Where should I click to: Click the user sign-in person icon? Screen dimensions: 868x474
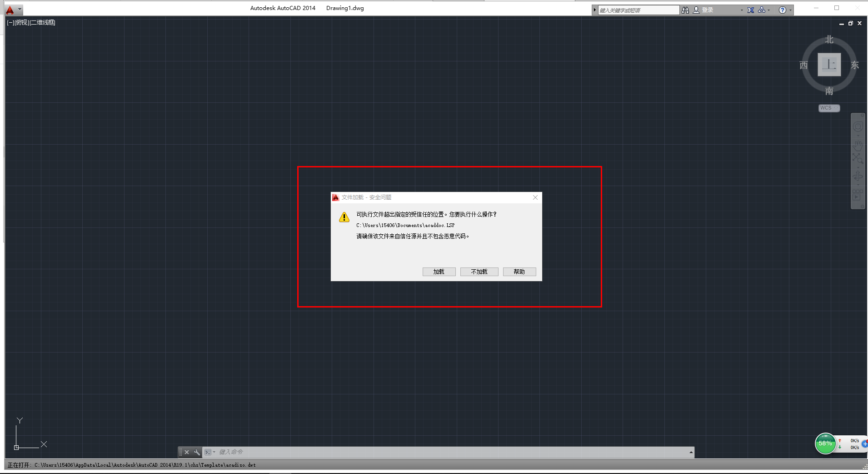(696, 10)
